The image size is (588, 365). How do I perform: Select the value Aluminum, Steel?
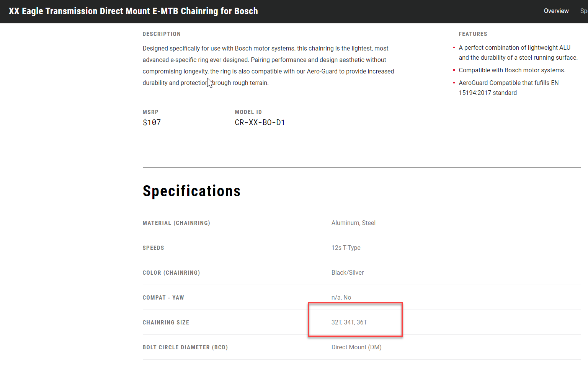353,223
